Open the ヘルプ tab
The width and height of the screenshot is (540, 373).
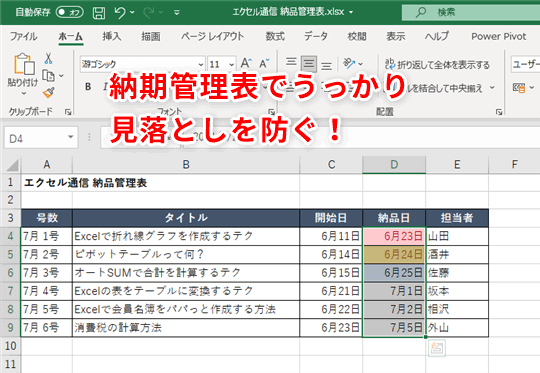point(437,36)
